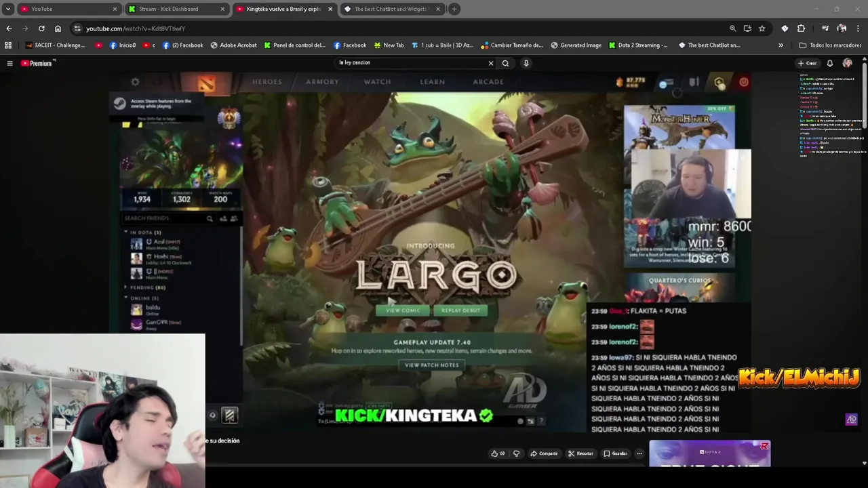
Task: Close the Kingteka vuelve a Brasil tab
Action: coord(330,9)
